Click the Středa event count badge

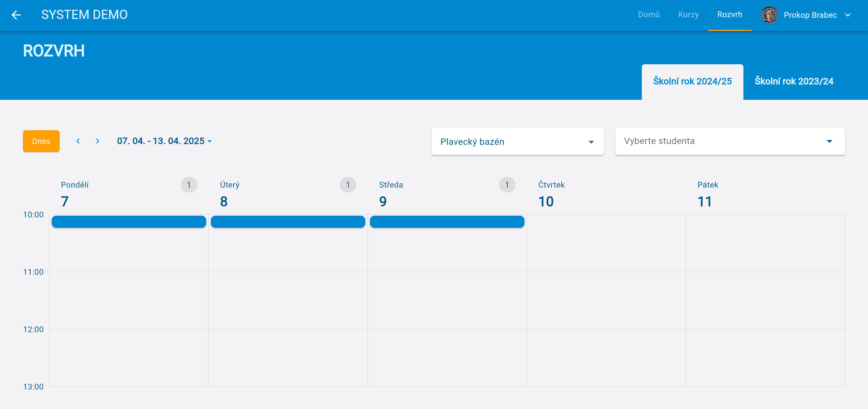(507, 185)
